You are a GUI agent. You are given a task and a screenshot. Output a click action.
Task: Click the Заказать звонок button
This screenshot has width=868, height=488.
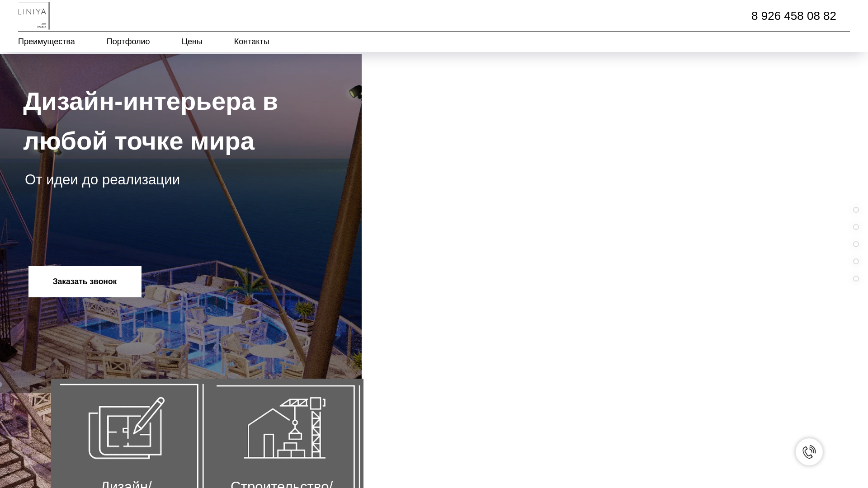pos(85,282)
